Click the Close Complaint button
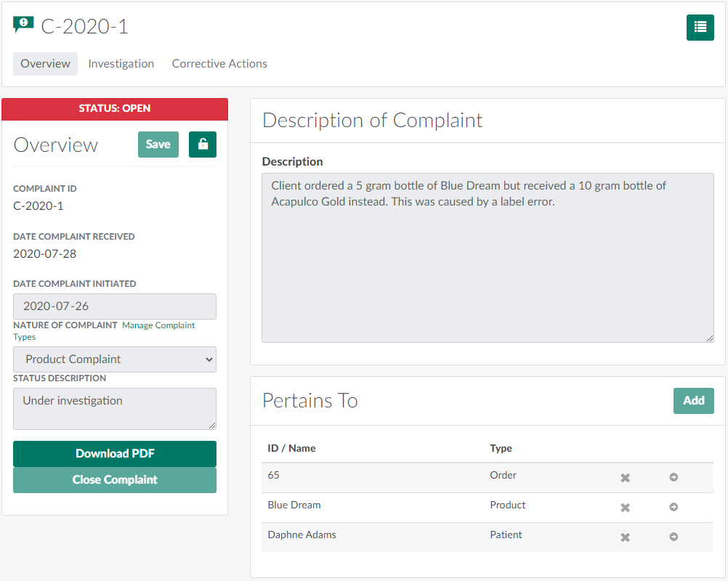This screenshot has height=581, width=728. 115,480
